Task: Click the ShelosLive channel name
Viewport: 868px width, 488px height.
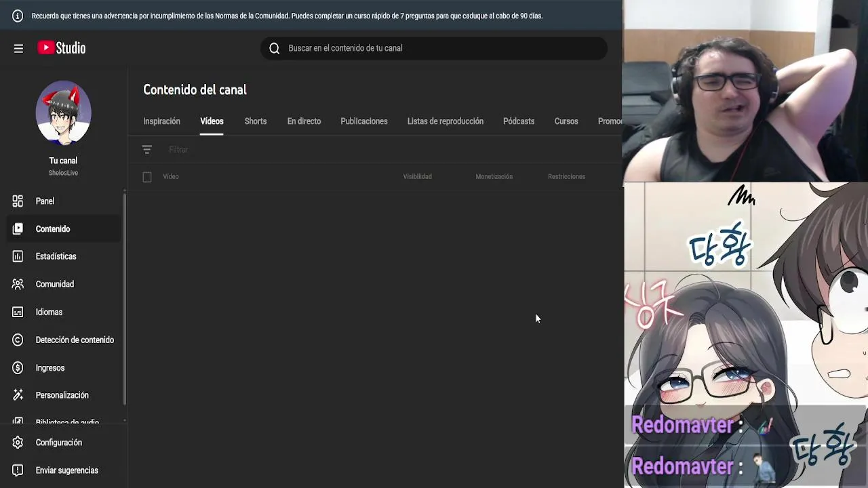Action: click(63, 173)
